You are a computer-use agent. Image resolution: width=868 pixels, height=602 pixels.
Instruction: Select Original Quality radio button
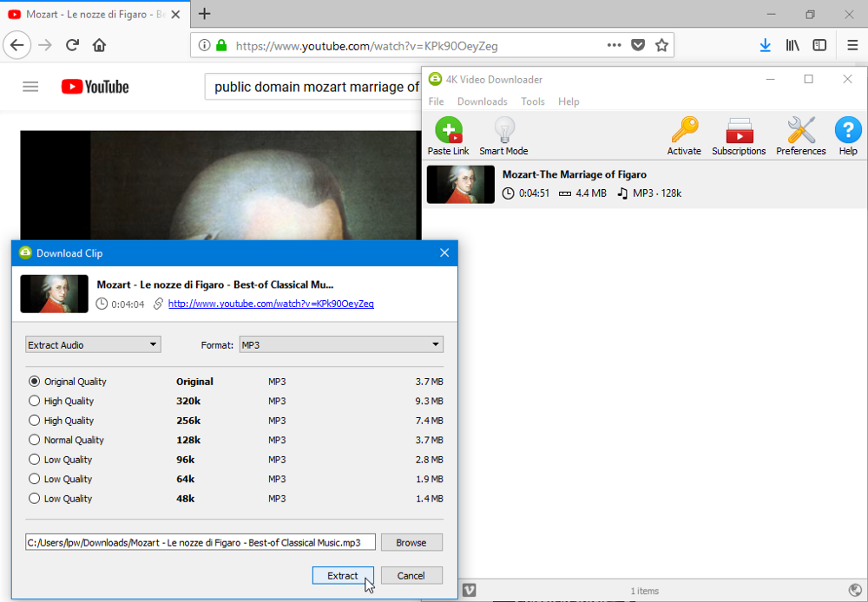coord(35,381)
